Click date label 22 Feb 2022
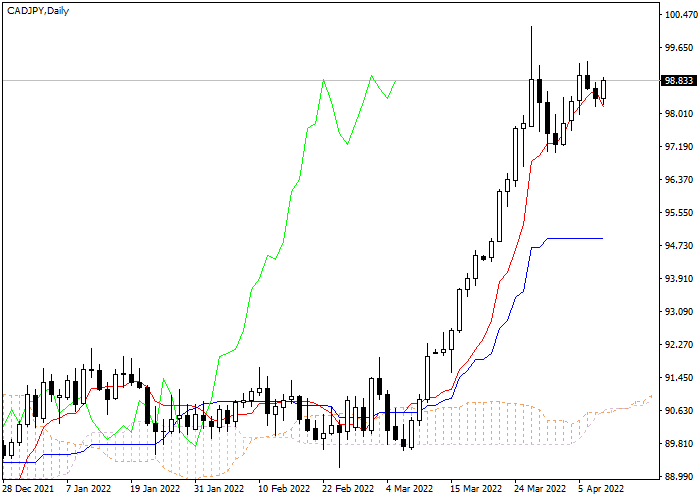Image resolution: width=700 pixels, height=500 pixels. (x=348, y=489)
